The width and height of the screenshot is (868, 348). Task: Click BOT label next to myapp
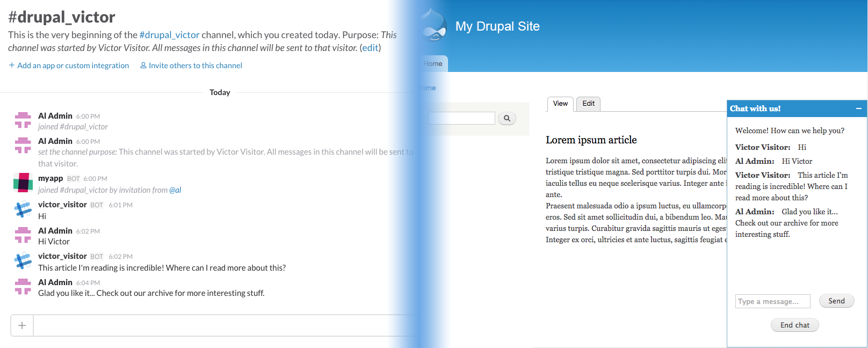74,179
